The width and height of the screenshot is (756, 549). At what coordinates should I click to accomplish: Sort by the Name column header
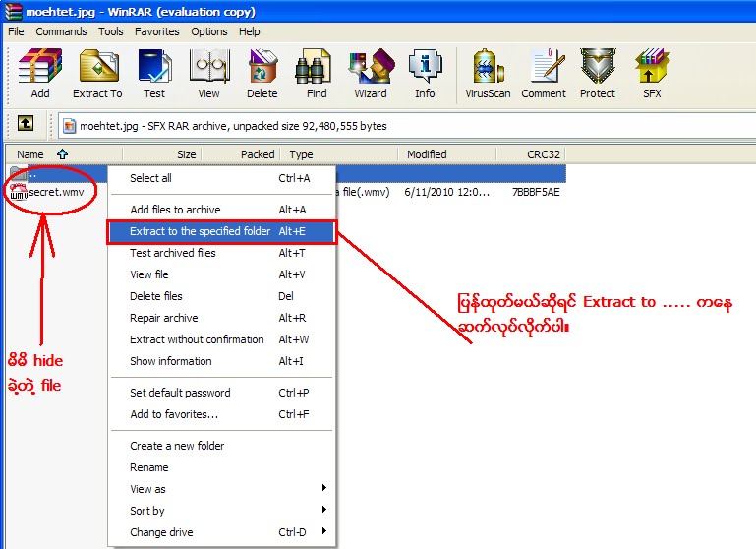click(x=64, y=154)
